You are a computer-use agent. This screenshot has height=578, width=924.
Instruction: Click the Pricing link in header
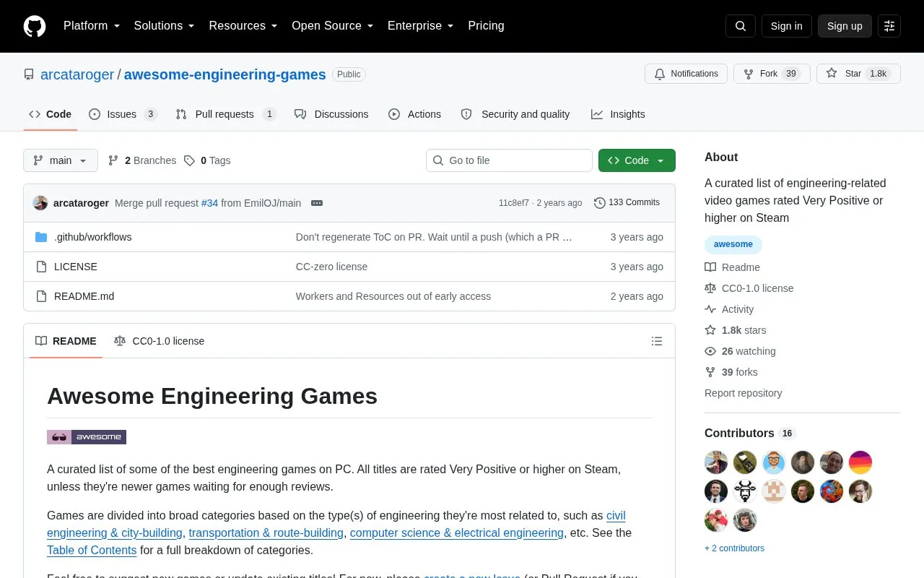(x=486, y=26)
